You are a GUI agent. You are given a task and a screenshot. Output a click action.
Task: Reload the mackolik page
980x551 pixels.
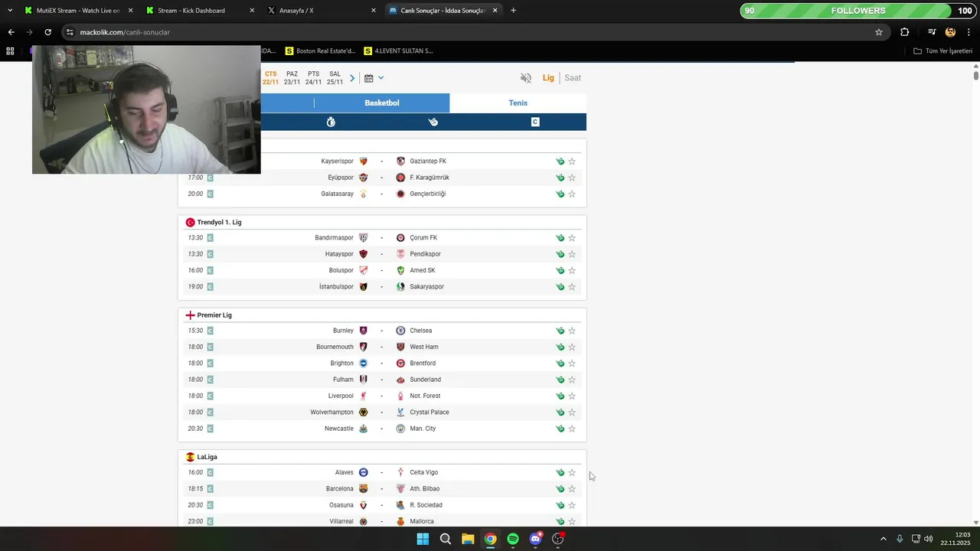[47, 32]
